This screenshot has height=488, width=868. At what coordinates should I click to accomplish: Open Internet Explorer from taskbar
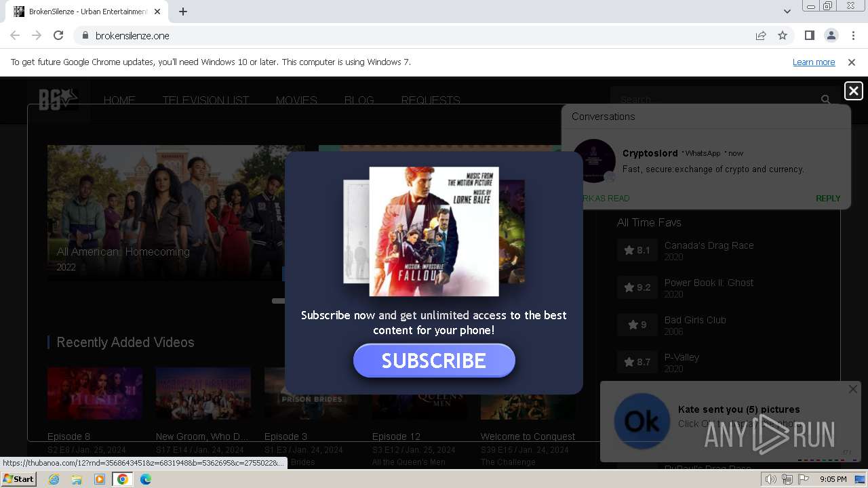click(54, 479)
